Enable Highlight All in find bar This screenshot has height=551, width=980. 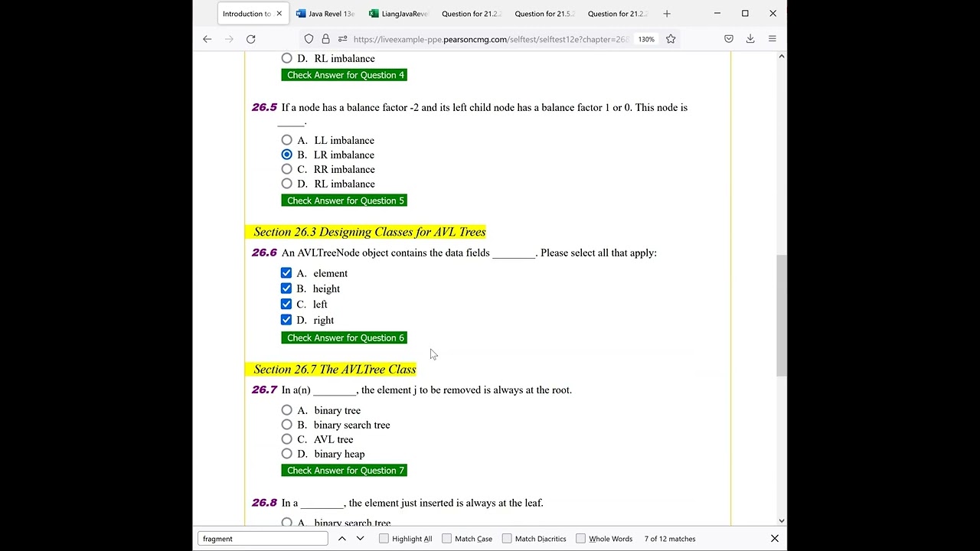[x=384, y=539]
